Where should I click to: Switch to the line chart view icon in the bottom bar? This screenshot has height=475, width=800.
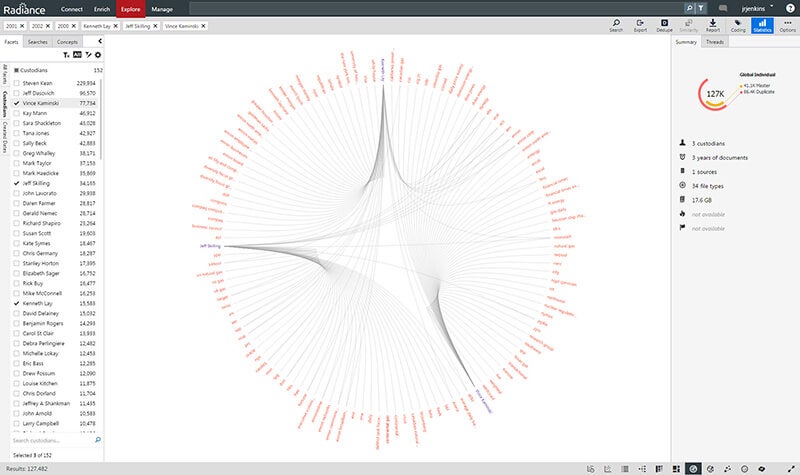click(608, 468)
